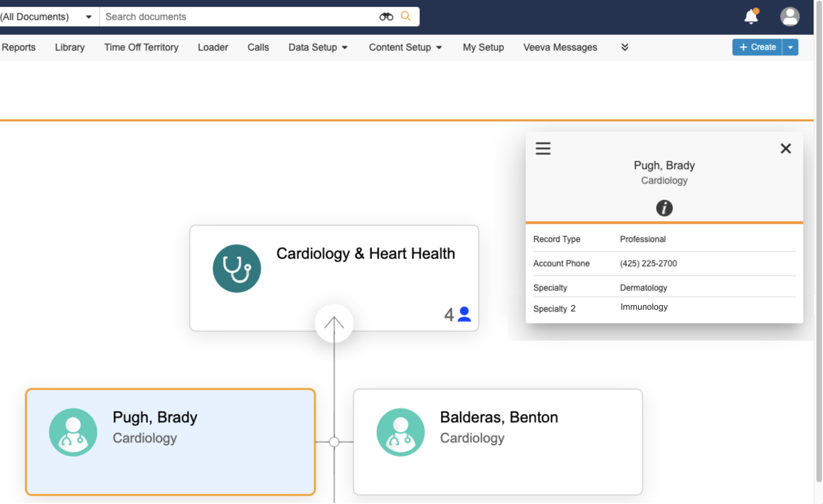Open the Data Setup dropdown menu

tap(318, 47)
